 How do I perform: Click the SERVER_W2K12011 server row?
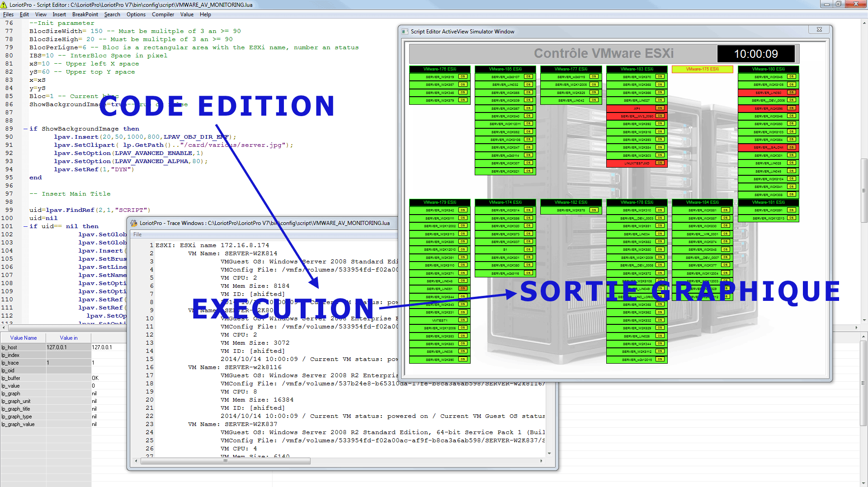(505, 124)
